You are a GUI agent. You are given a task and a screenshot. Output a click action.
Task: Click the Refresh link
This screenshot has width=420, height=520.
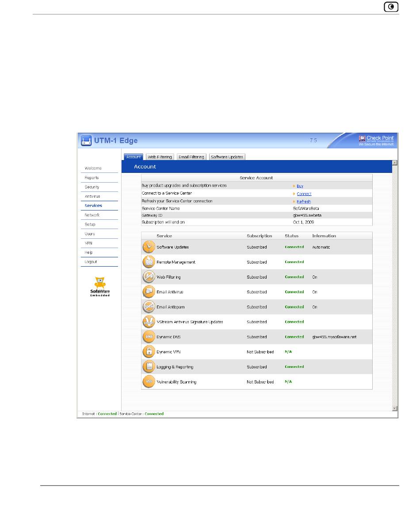coord(304,202)
